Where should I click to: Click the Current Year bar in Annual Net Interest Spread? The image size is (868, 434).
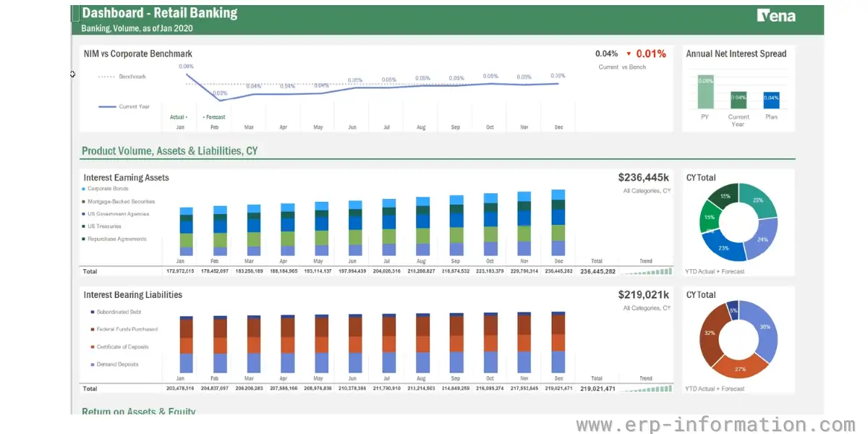(x=739, y=101)
